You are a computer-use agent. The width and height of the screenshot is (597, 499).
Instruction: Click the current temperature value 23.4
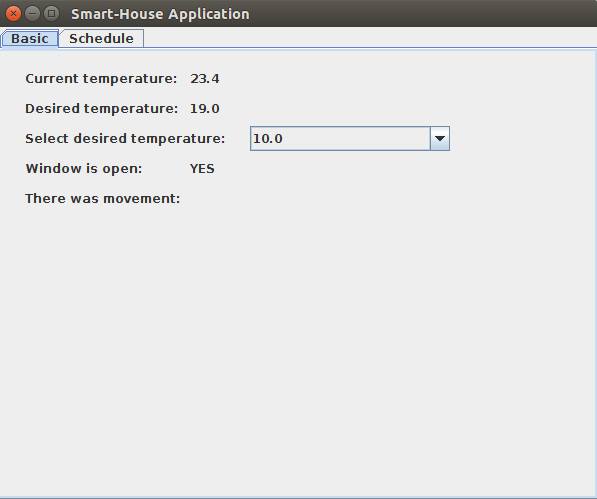(x=205, y=79)
